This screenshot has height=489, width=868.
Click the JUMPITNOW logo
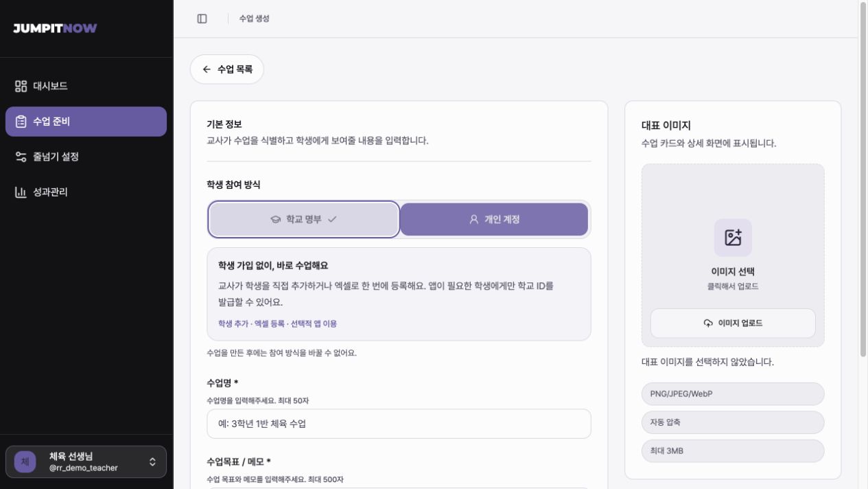point(55,28)
